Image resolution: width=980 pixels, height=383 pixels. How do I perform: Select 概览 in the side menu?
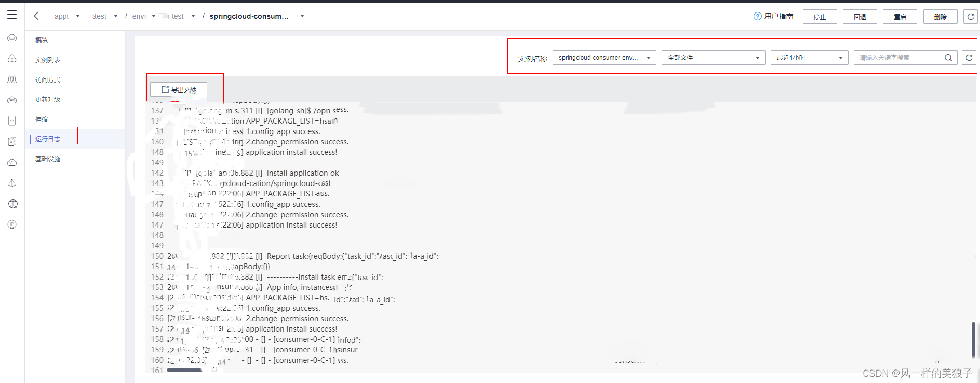42,41
